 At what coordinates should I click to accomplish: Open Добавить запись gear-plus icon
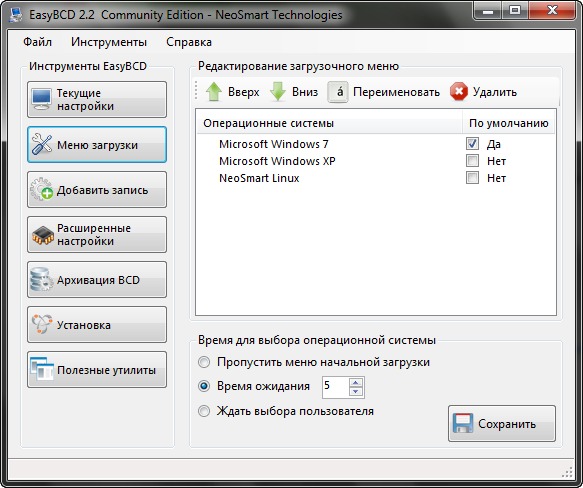(x=41, y=190)
